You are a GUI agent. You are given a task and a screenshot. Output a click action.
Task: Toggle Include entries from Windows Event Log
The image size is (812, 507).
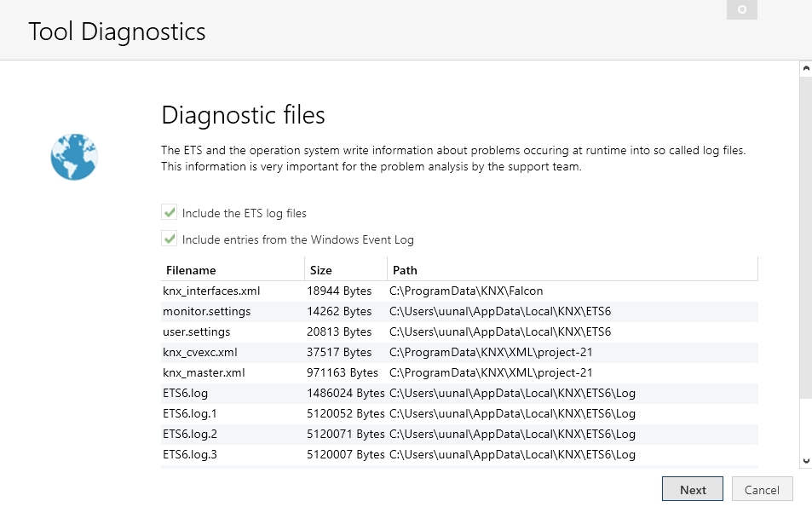pos(169,239)
